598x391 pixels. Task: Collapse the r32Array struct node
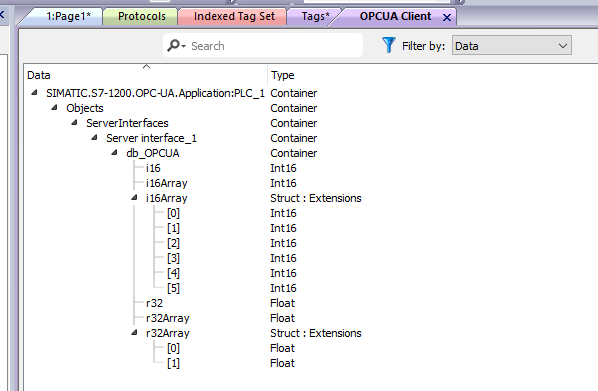pos(134,333)
